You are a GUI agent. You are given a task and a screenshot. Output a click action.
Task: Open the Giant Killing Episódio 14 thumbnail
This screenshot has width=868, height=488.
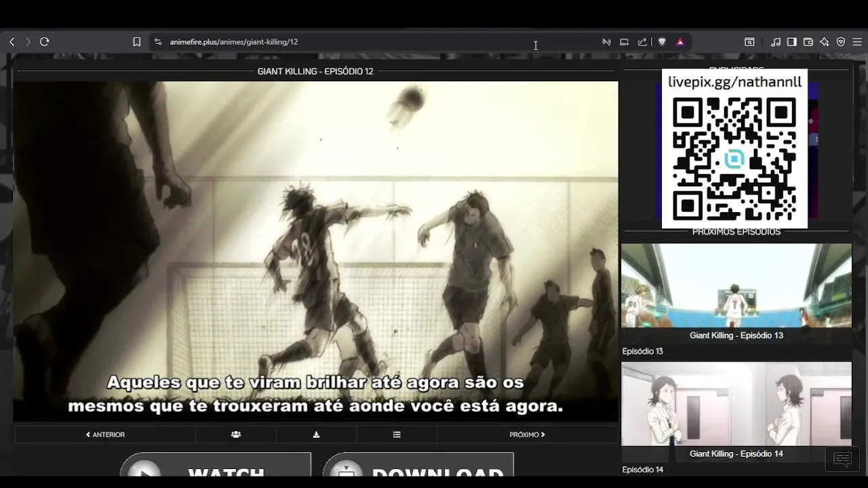coord(736,411)
